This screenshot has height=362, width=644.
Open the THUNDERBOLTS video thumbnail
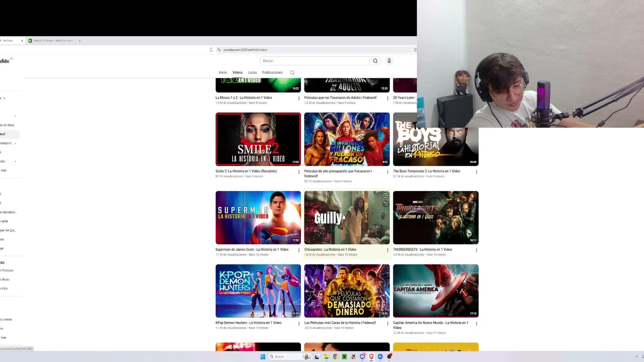436,218
